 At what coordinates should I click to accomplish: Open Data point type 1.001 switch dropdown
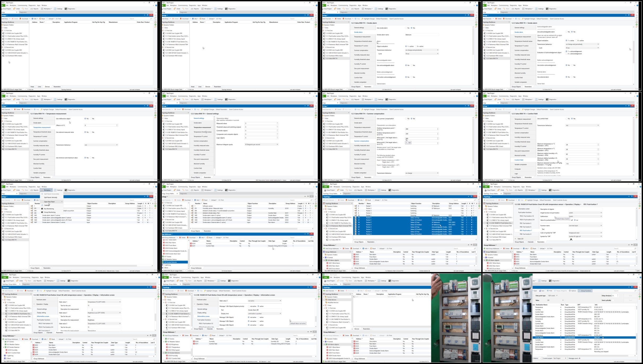pos(553,296)
